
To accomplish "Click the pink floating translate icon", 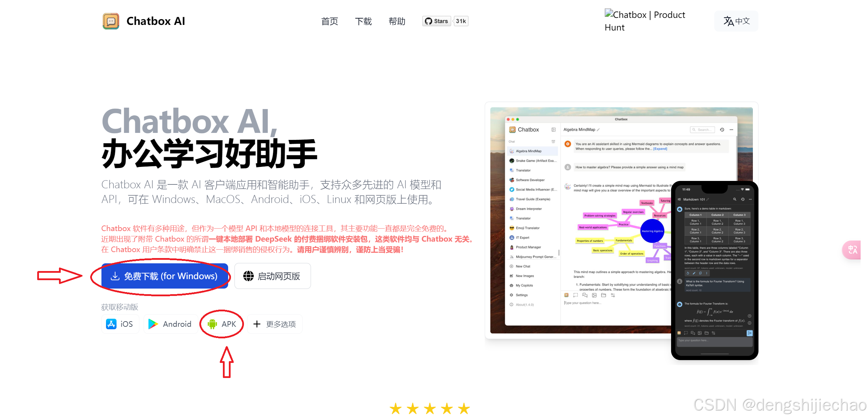I will (853, 250).
